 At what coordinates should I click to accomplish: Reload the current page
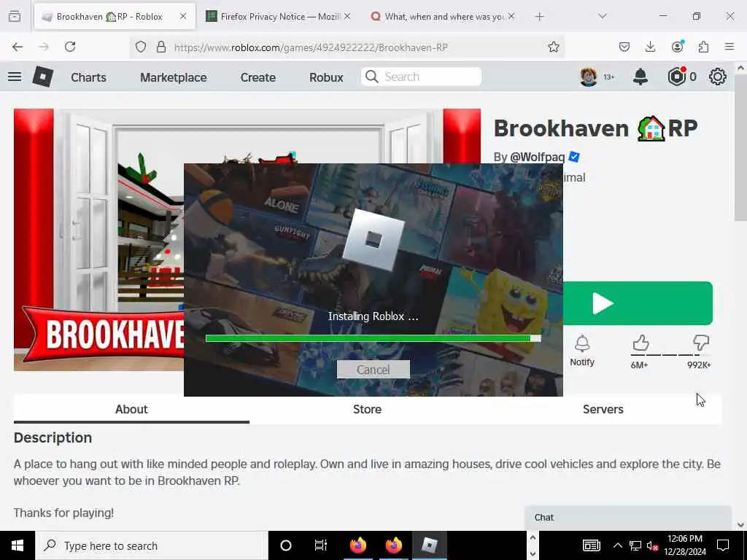point(70,47)
